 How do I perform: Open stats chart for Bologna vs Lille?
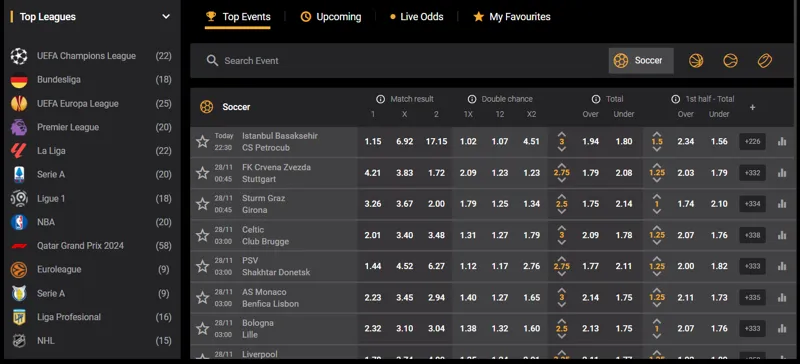click(x=782, y=328)
